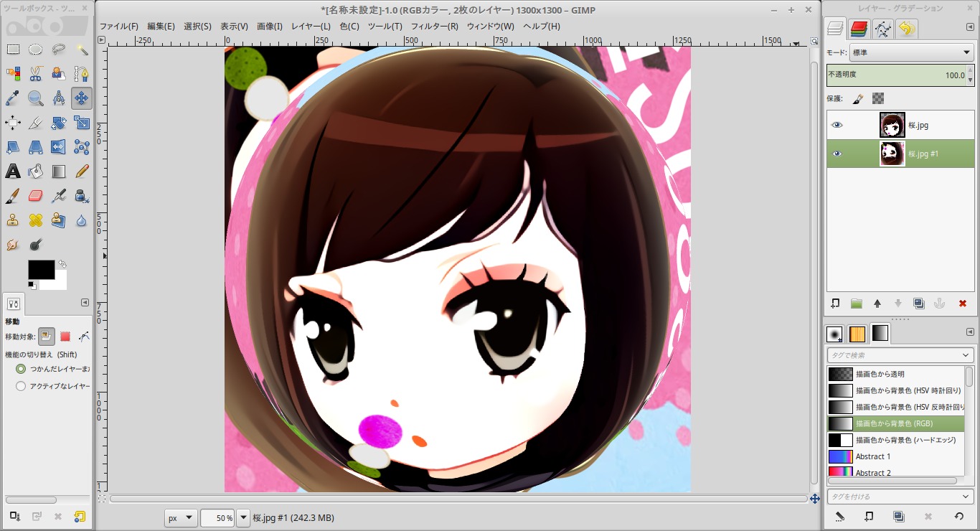Select the Scissors Select tool
This screenshot has width=980, height=531.
(36, 74)
